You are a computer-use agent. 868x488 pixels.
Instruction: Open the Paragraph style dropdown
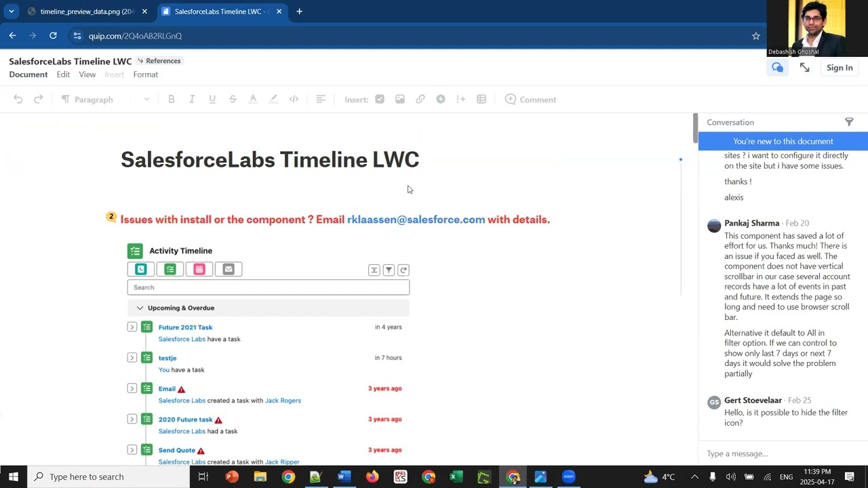click(x=105, y=100)
